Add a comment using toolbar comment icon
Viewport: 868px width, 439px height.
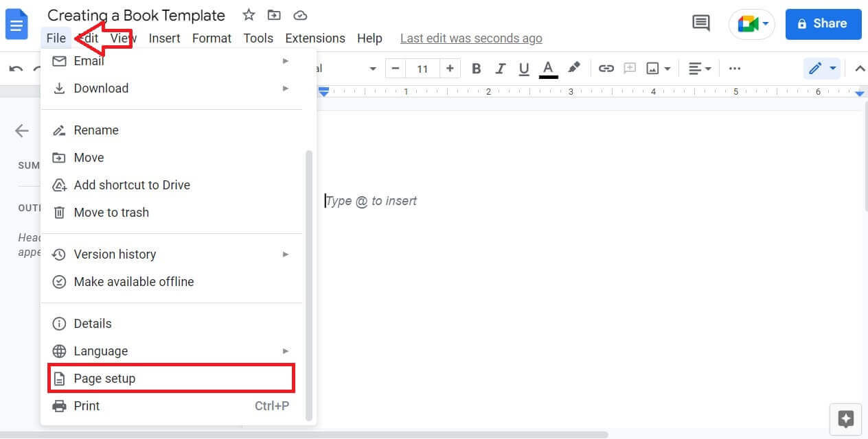tap(630, 68)
